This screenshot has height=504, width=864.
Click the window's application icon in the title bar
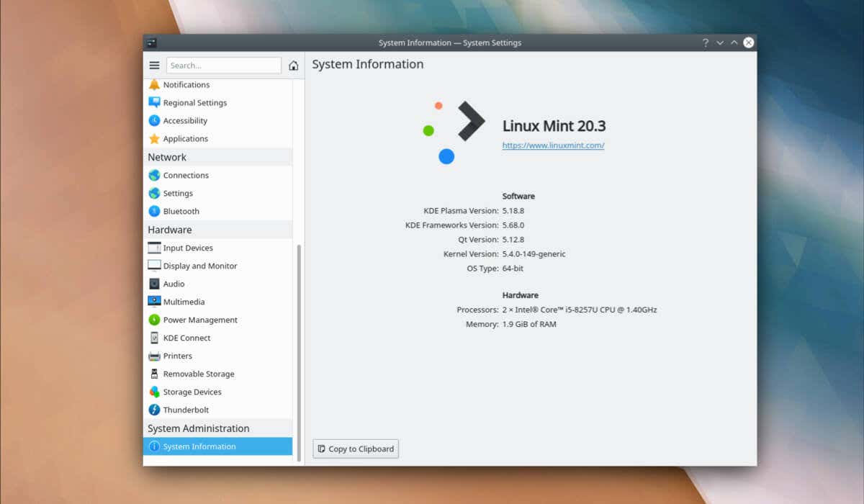pos(150,42)
